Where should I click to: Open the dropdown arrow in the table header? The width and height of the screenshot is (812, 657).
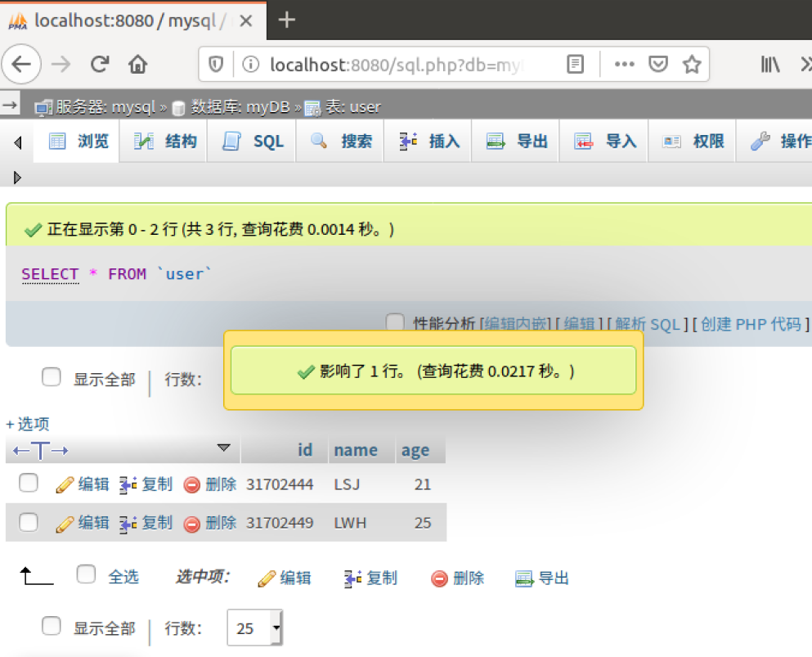point(224,448)
